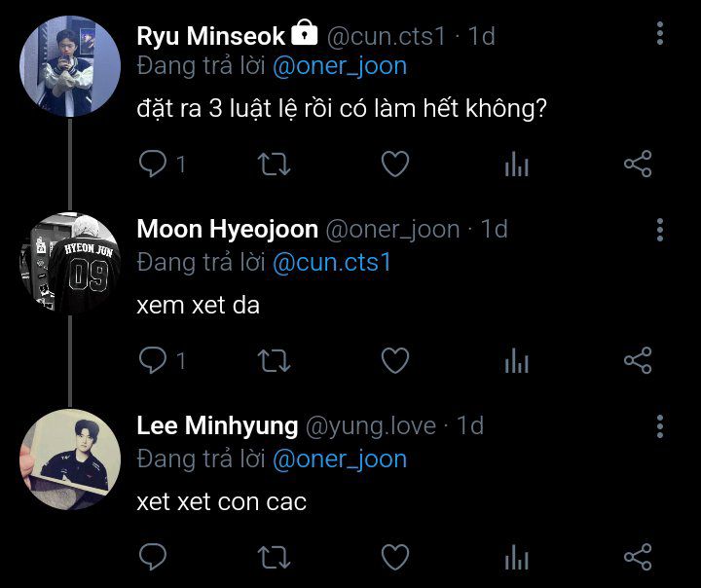
Task: View analytics for Ryu Minseok's tweet
Action: [x=516, y=165]
